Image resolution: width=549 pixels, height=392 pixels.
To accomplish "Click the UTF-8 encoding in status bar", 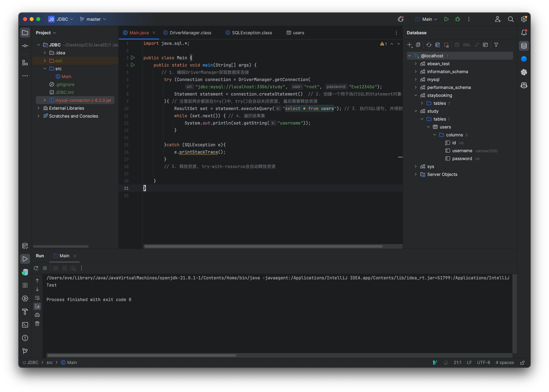I will (483, 363).
